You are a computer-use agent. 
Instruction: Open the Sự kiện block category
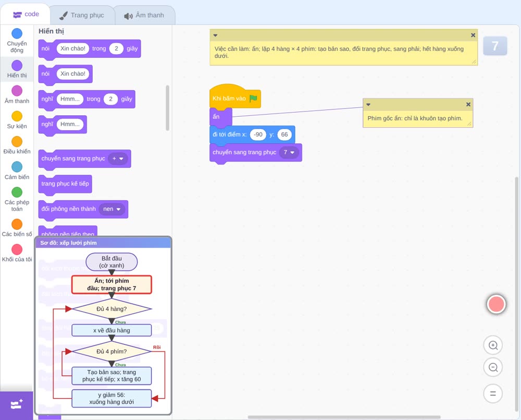pyautogui.click(x=17, y=120)
